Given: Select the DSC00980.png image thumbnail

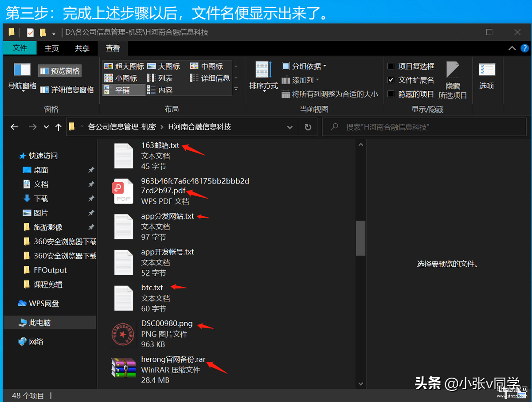Looking at the screenshot, I should (x=123, y=334).
